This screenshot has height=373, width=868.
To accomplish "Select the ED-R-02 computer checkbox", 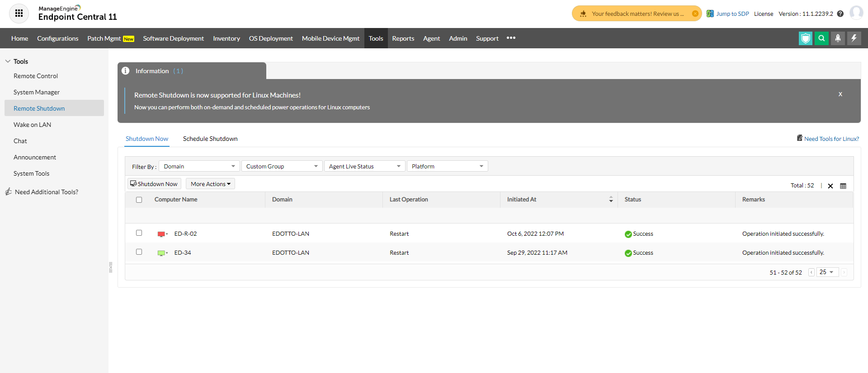I will 139,233.
